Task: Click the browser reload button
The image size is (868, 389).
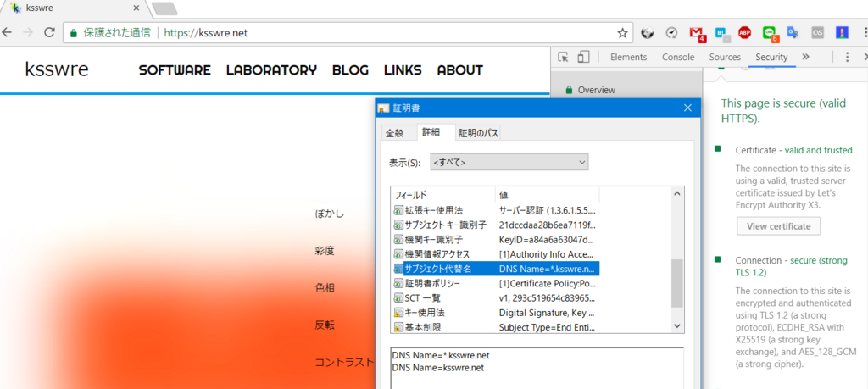Action: (x=49, y=33)
